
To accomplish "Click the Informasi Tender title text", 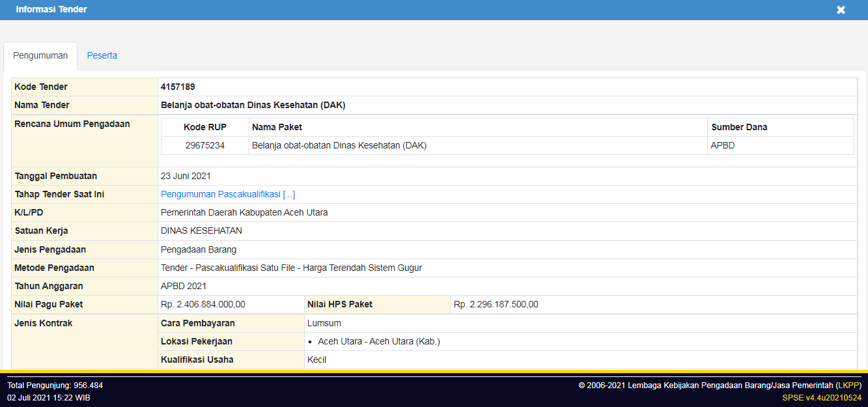I will pyautogui.click(x=51, y=9).
